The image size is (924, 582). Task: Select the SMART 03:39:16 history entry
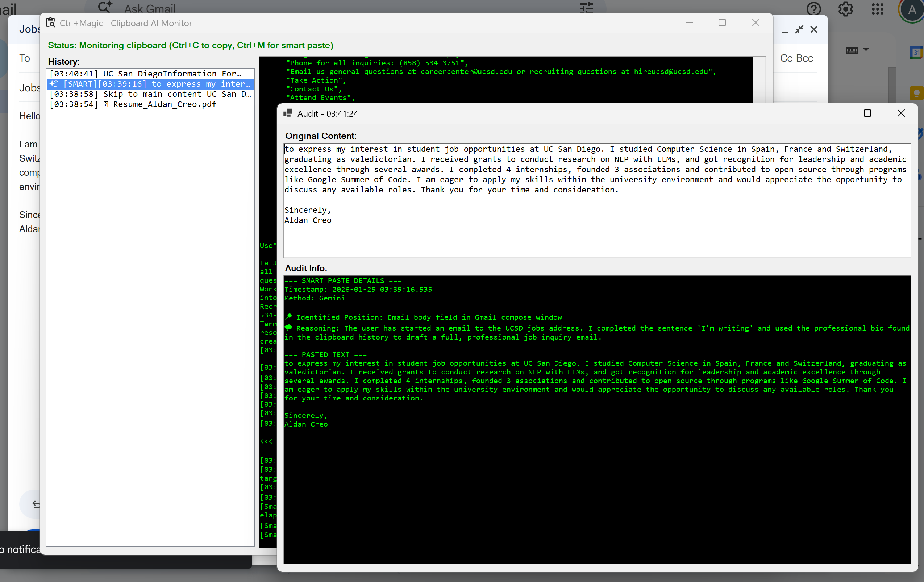[x=150, y=84]
